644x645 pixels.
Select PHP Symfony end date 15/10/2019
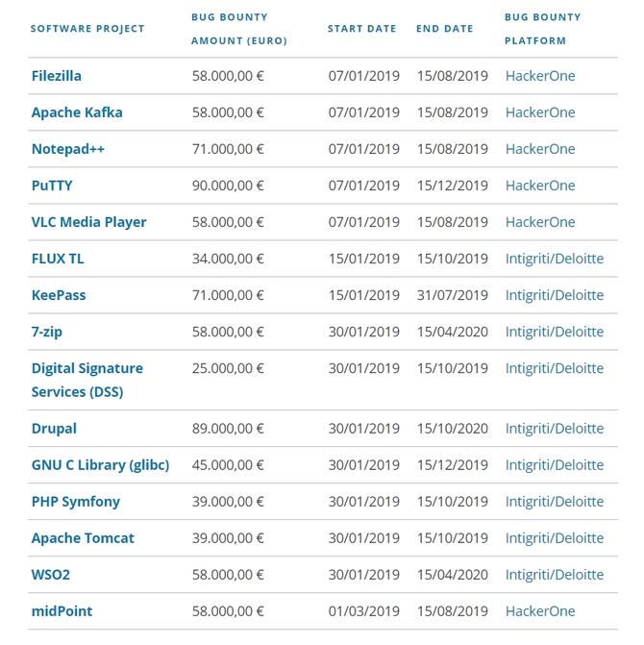pos(453,502)
